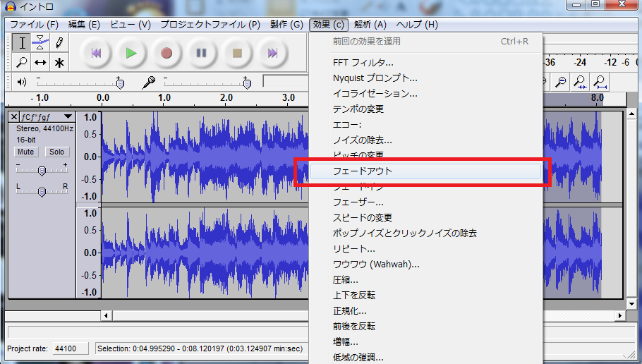This screenshot has height=364, width=642.
Task: Choose Nyquist プロンプト... effect
Action: (426, 78)
